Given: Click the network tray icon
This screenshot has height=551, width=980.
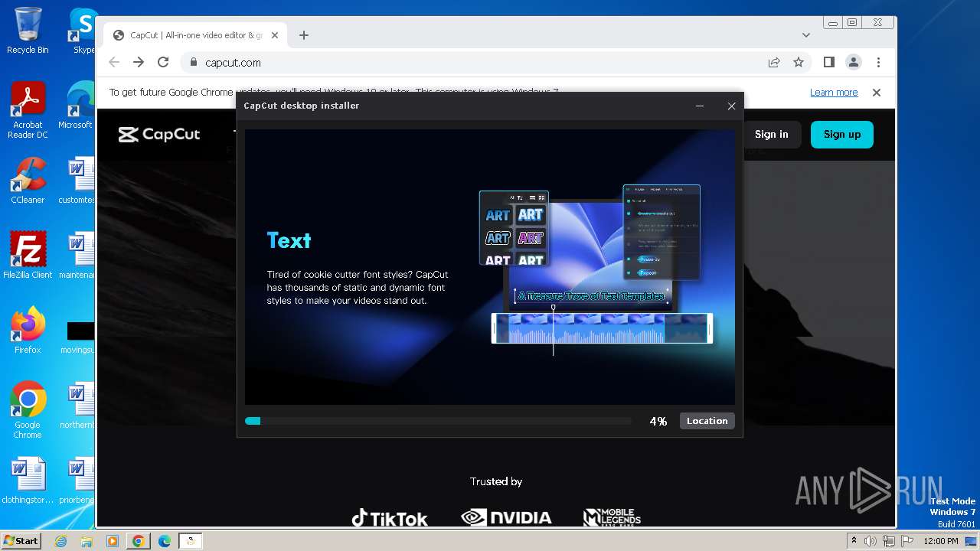Looking at the screenshot, I should [888, 541].
